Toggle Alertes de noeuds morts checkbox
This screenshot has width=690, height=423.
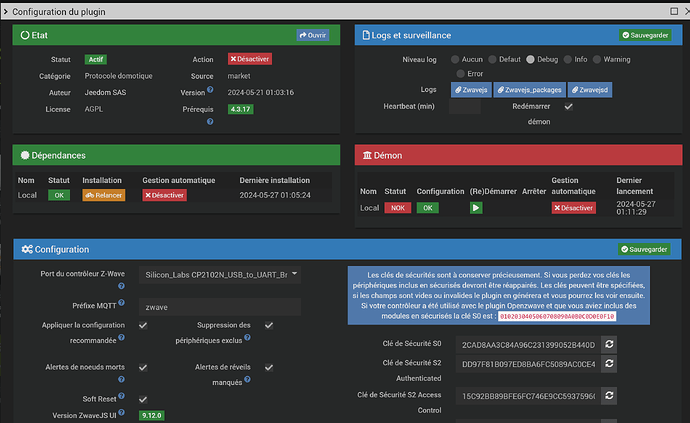143,367
